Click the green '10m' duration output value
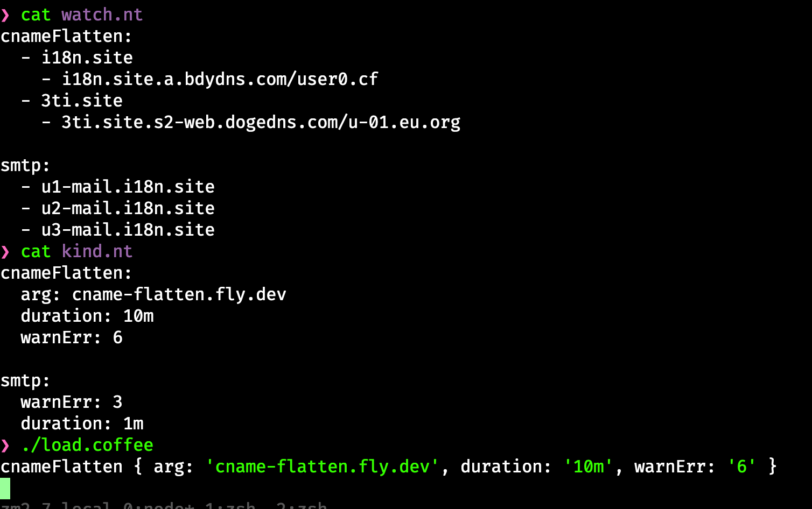 click(589, 466)
